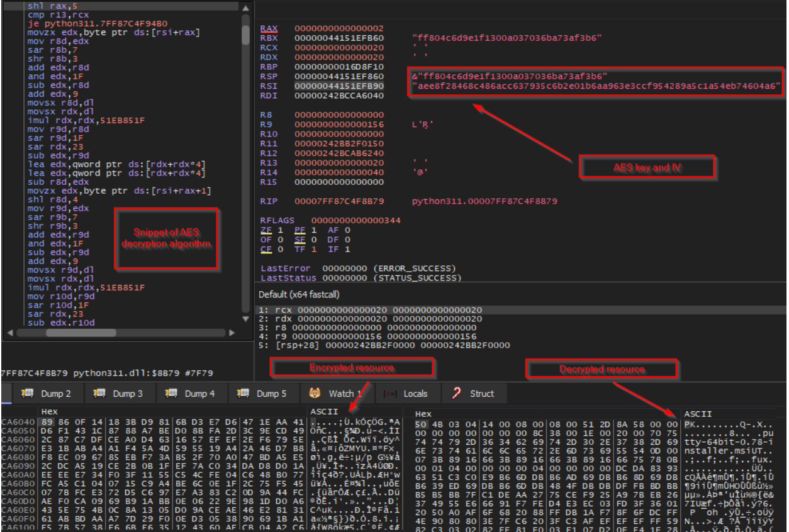Screen dimensions: 789x532
Task: Click the vertical scrollbar thumb in disassembly
Action: coord(245,28)
